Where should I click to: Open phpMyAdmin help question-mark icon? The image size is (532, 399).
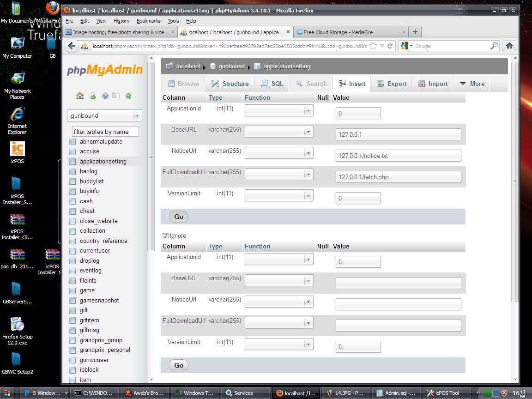[x=105, y=96]
